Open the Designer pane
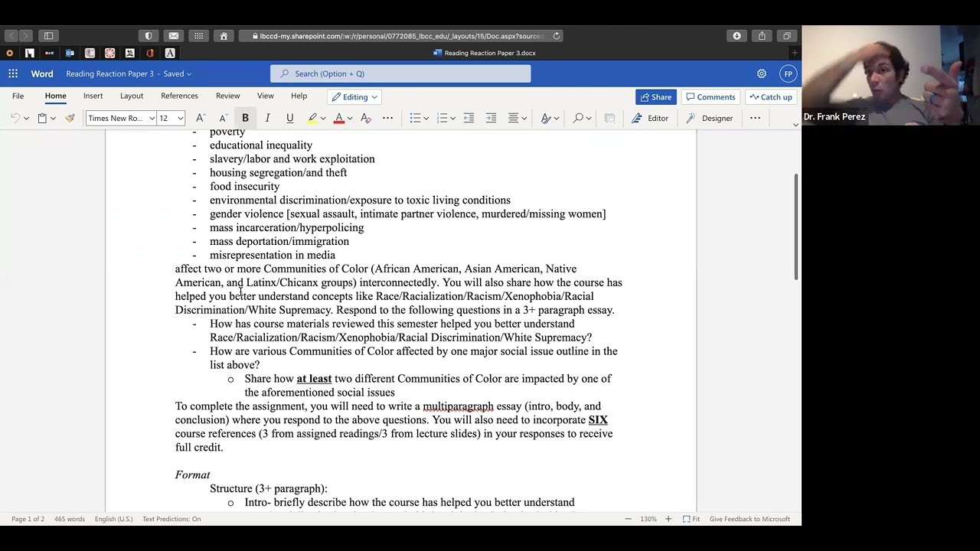 click(709, 118)
